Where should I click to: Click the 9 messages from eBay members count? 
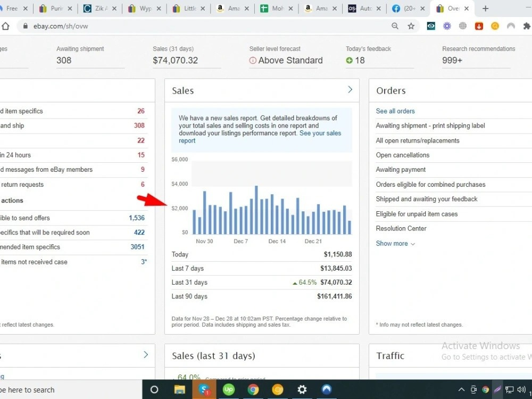click(x=143, y=170)
